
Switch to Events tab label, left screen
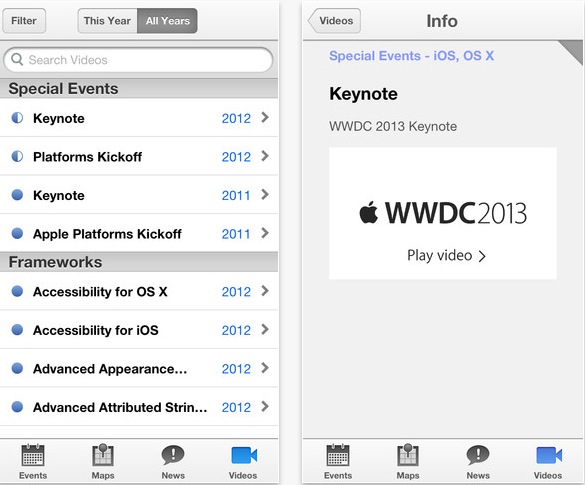[33, 476]
